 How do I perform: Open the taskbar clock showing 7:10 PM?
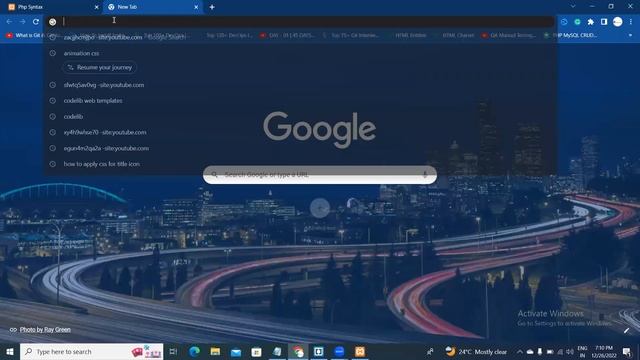tap(604, 351)
